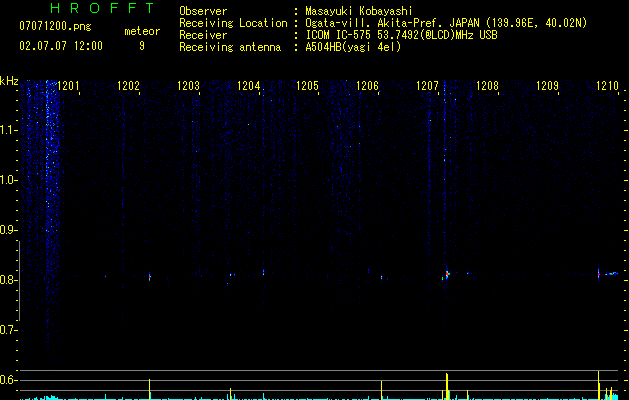The image size is (629, 400).
Task: Click the 0.8 kHz axis label
Action: (9, 280)
